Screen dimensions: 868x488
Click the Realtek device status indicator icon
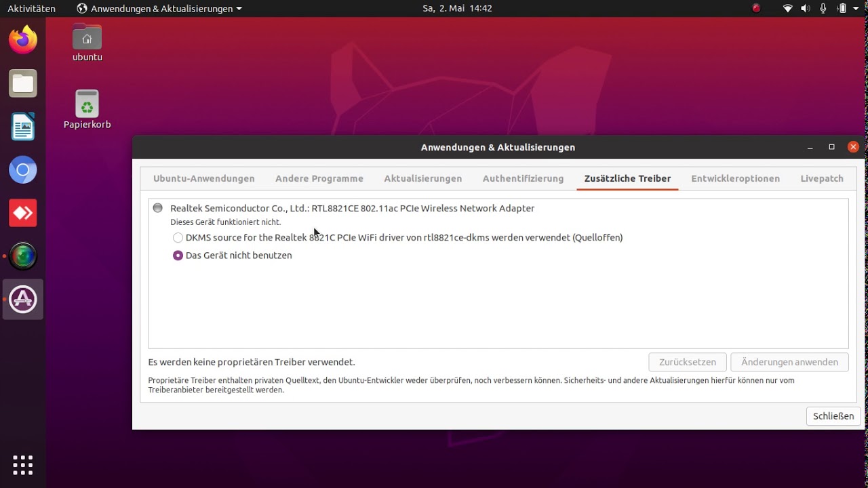158,208
